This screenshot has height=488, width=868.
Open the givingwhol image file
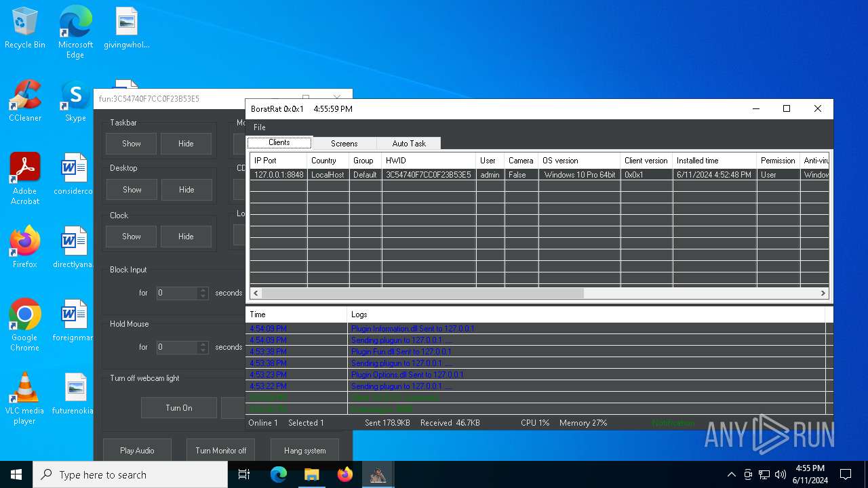click(x=126, y=28)
